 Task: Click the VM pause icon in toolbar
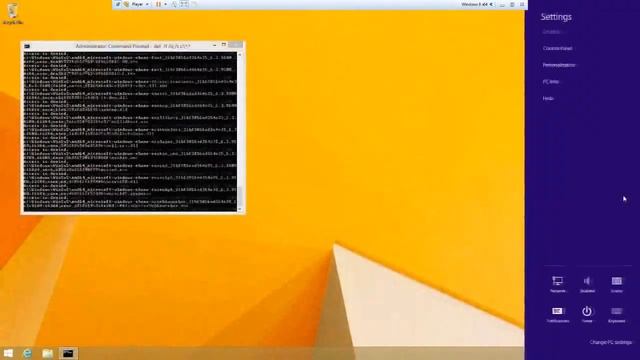[158, 4]
